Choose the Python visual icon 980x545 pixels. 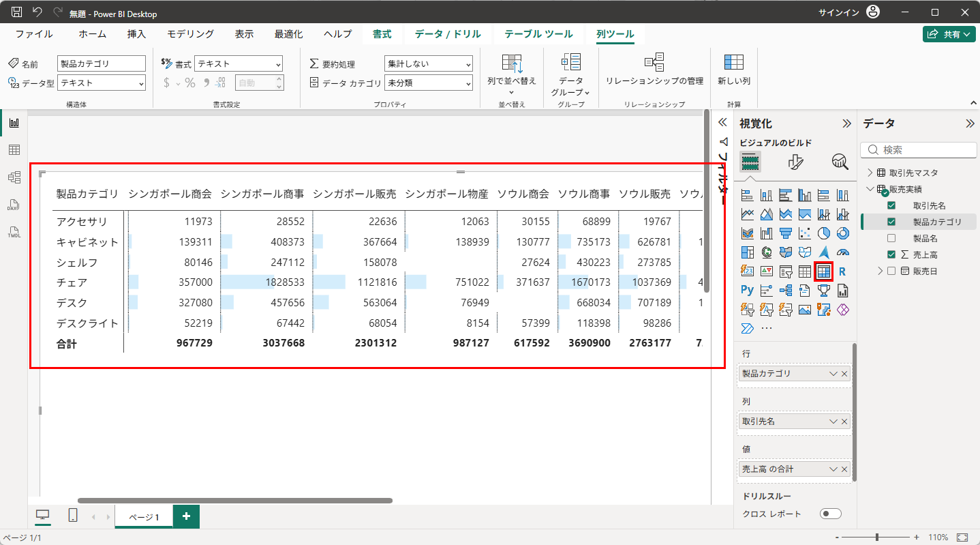[x=748, y=291]
